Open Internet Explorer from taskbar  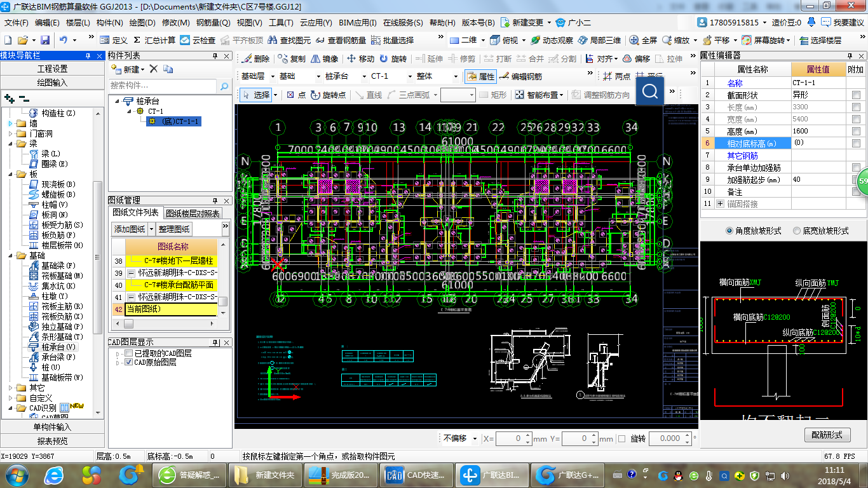pos(54,475)
